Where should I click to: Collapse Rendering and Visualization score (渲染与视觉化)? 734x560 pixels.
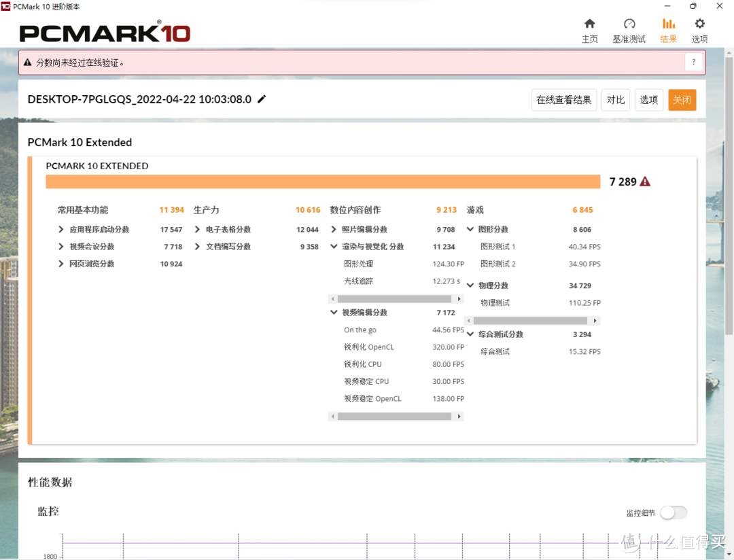(x=333, y=246)
